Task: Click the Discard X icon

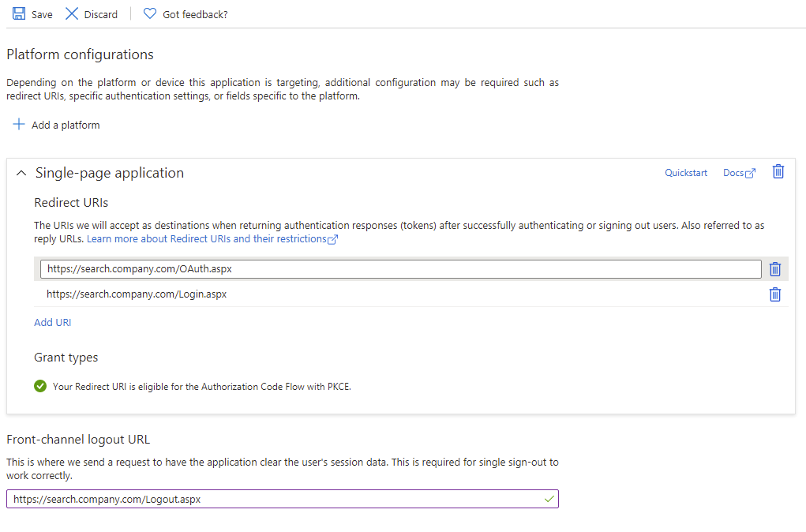Action: coord(72,14)
